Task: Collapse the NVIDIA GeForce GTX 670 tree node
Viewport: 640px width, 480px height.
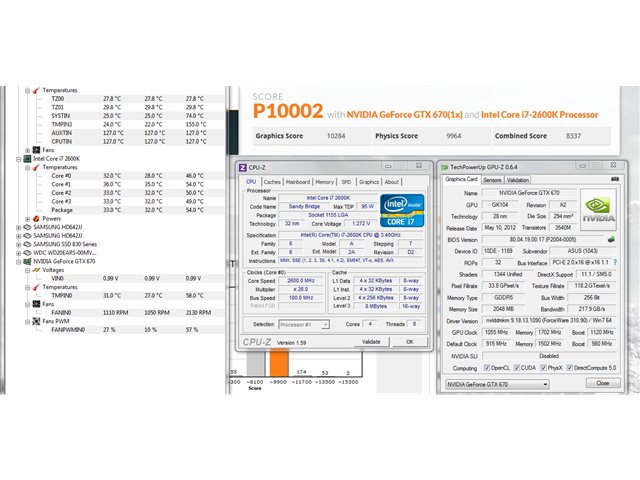Action: tap(18, 262)
